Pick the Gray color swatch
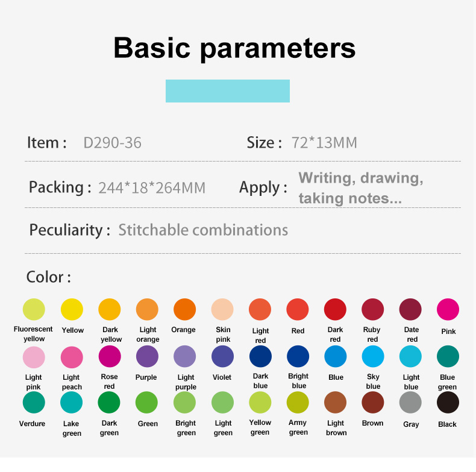This screenshot has height=472, width=476. pos(410,403)
